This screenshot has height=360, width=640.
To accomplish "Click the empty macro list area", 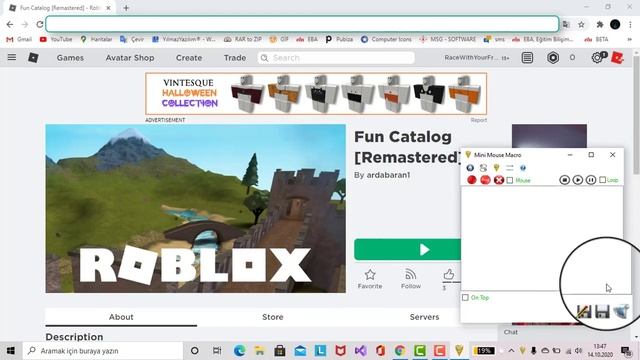I will [542, 238].
